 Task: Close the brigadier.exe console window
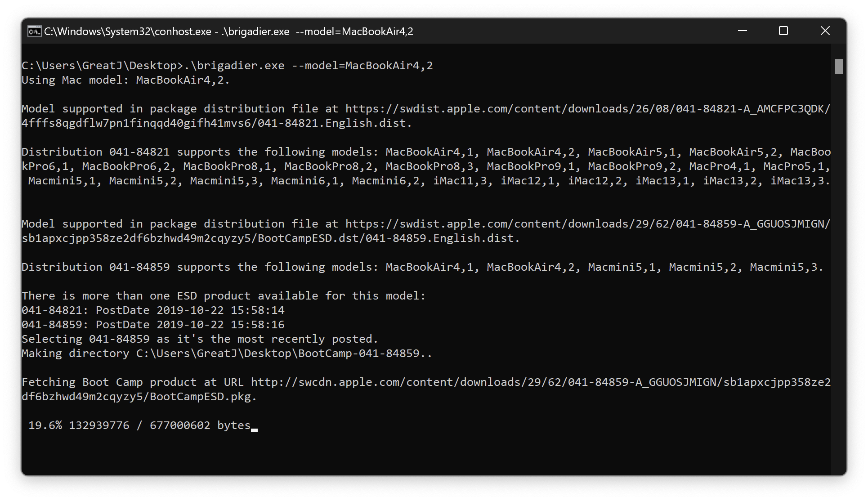click(825, 31)
